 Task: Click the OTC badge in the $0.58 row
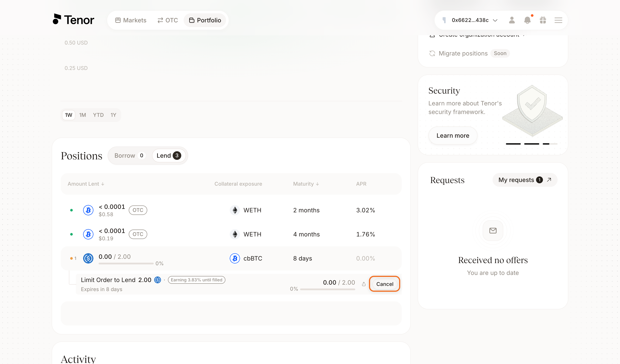pyautogui.click(x=138, y=210)
